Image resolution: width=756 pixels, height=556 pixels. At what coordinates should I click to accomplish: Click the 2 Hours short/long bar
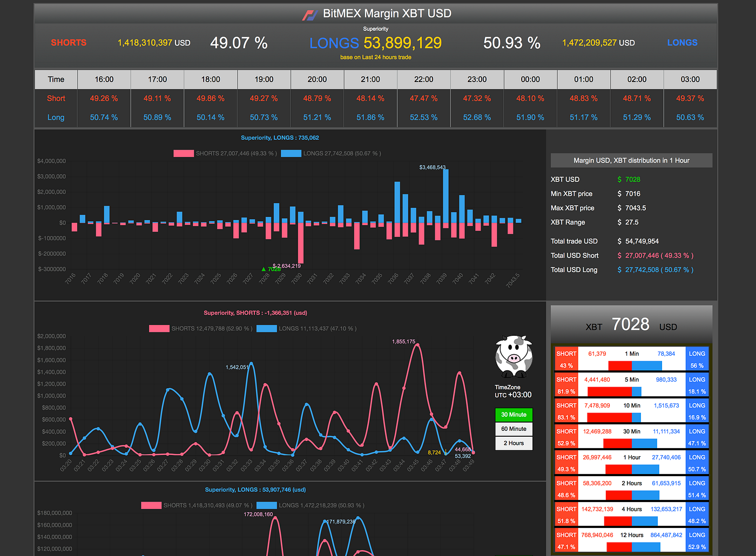[x=632, y=495]
